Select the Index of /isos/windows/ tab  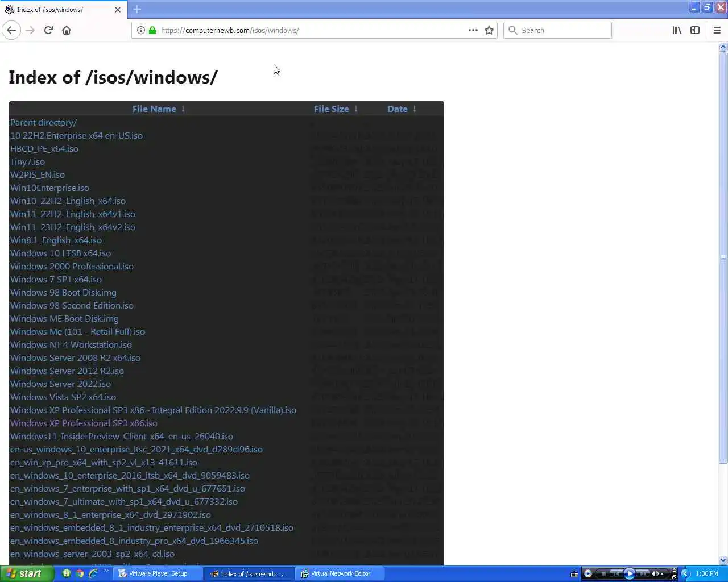(64, 10)
